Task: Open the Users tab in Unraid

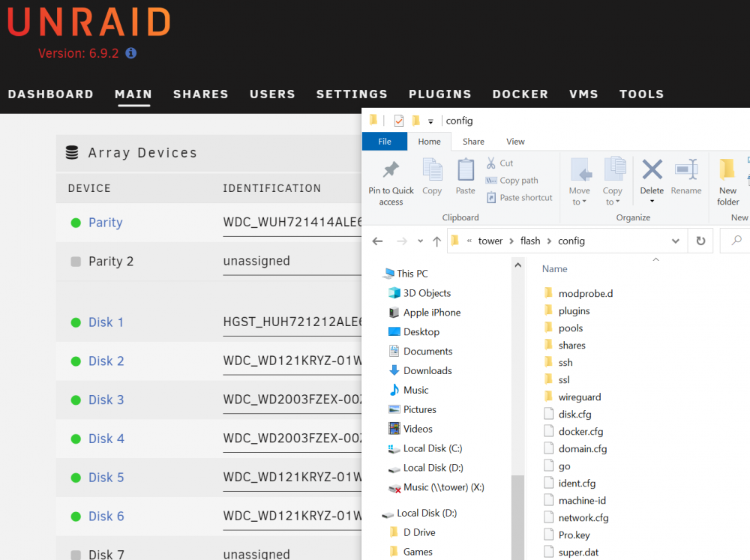Action: point(272,94)
